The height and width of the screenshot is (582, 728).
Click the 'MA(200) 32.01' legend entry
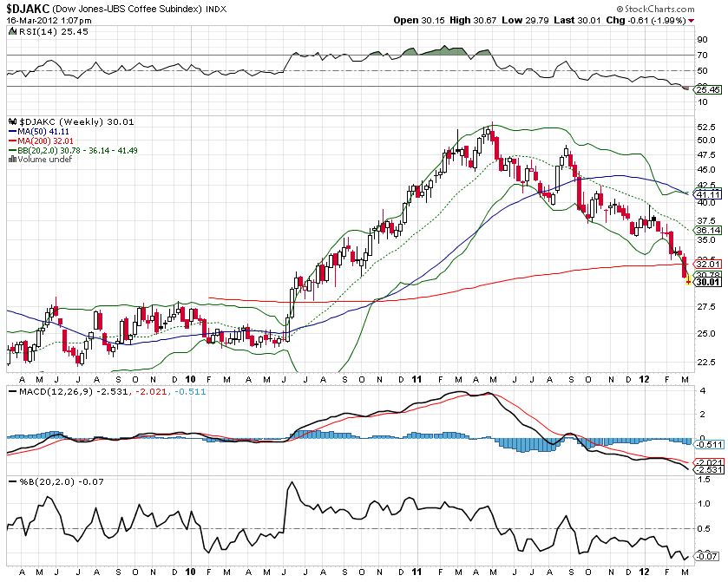pos(45,141)
